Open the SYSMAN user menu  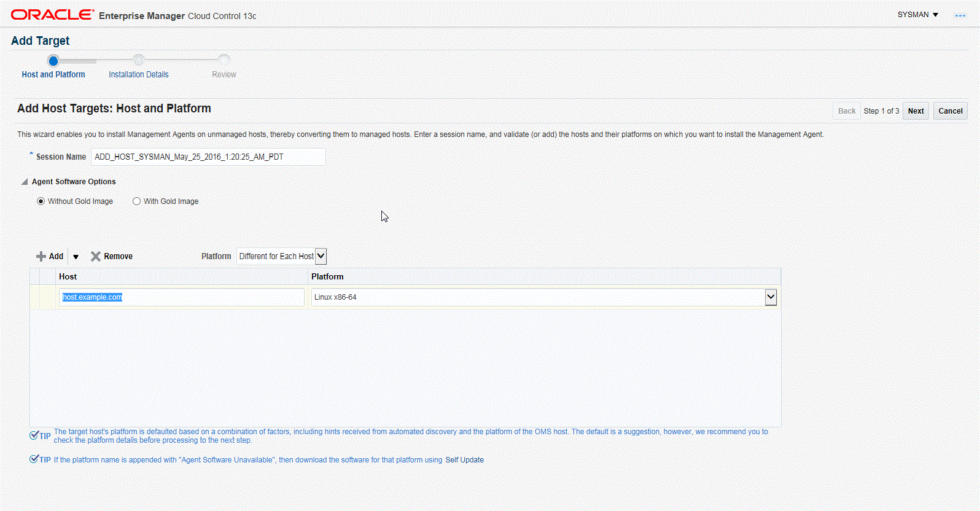click(918, 15)
